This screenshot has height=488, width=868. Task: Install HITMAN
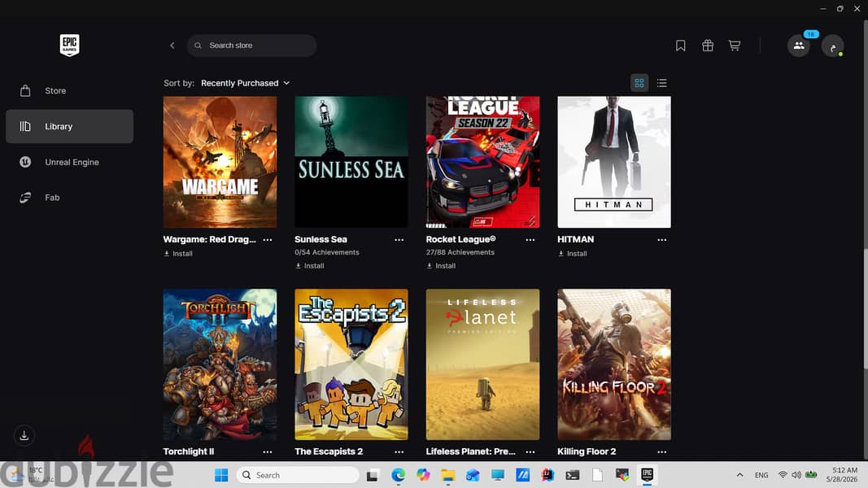[x=573, y=254]
